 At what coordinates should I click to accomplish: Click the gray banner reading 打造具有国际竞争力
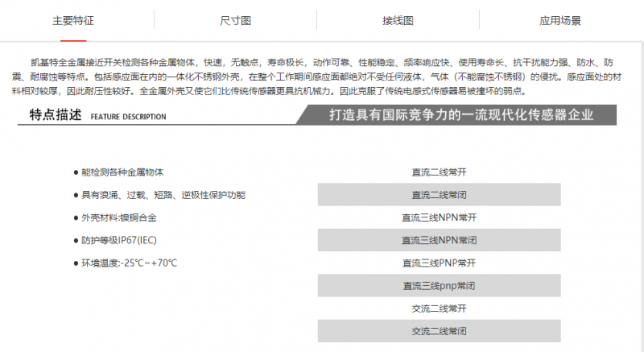pos(461,115)
